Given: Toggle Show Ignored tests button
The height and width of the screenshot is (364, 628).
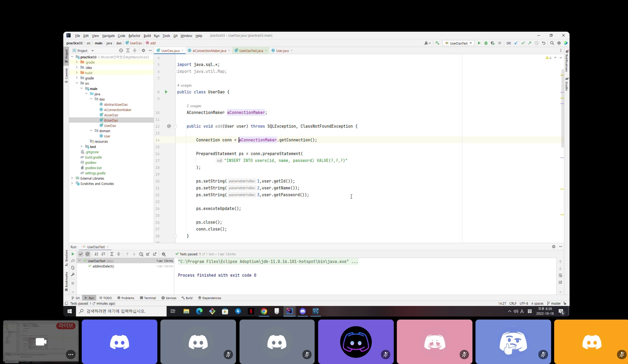Looking at the screenshot, I should [88, 254].
